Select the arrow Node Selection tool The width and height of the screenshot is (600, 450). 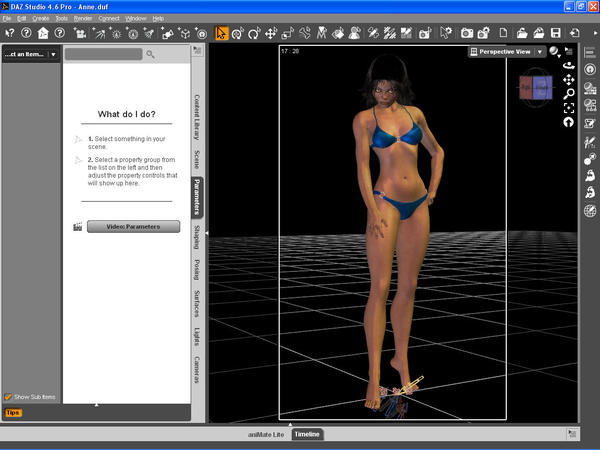pos(221,33)
